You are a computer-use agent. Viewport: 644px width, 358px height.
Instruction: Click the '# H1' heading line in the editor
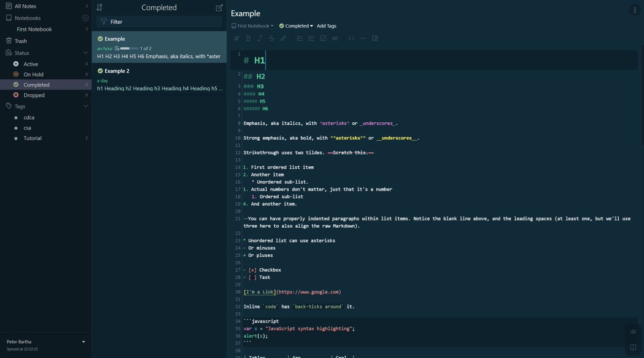pyautogui.click(x=254, y=61)
